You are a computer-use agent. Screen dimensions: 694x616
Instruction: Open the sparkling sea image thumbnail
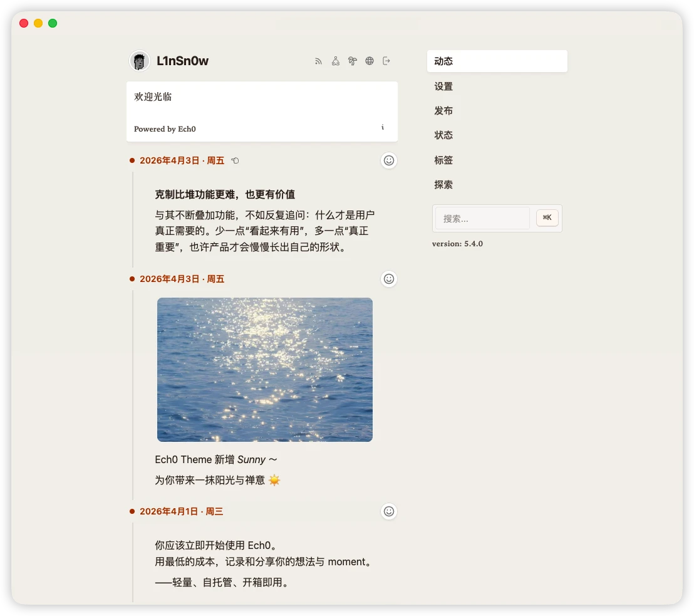coord(265,369)
